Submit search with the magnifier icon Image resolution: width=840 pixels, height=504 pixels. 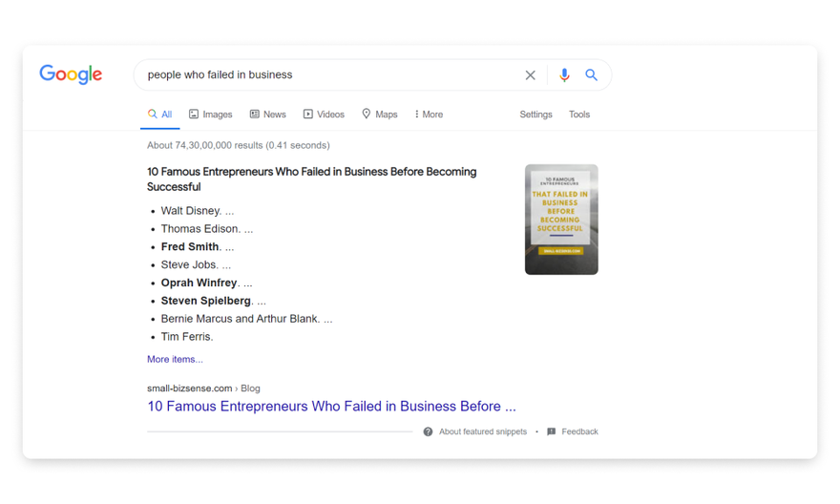pos(591,75)
